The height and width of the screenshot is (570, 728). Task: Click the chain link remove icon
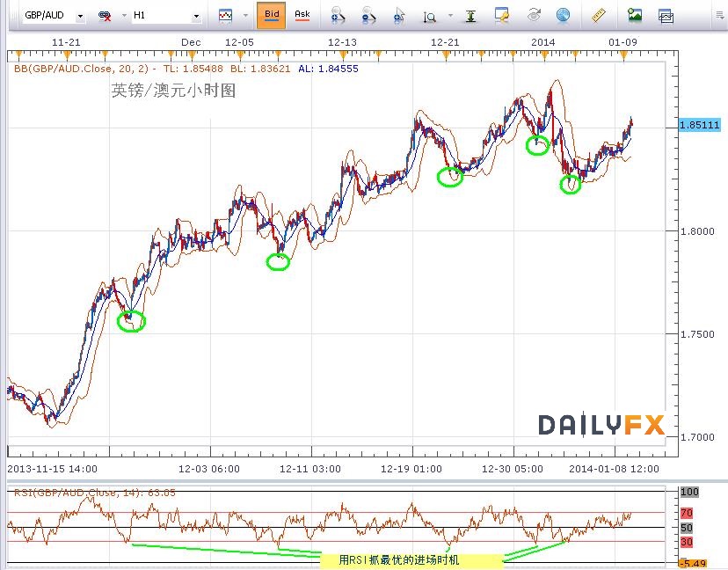(x=104, y=16)
